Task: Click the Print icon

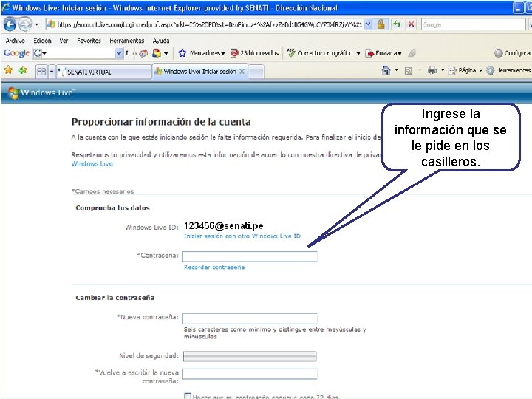Action: [x=432, y=70]
